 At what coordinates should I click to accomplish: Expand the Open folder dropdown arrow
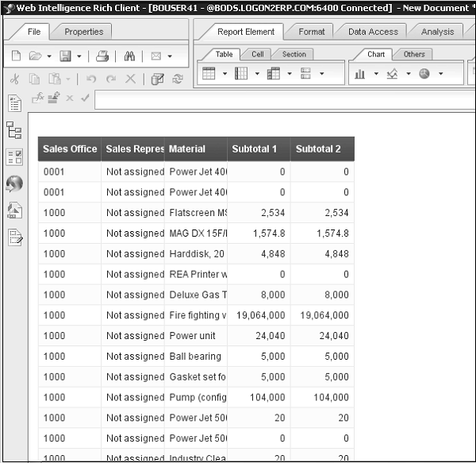[49, 56]
